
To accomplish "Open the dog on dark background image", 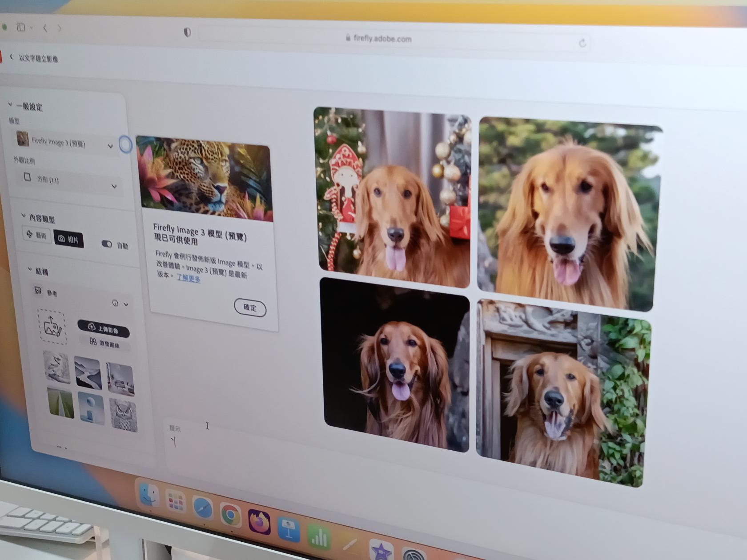I will coord(395,364).
